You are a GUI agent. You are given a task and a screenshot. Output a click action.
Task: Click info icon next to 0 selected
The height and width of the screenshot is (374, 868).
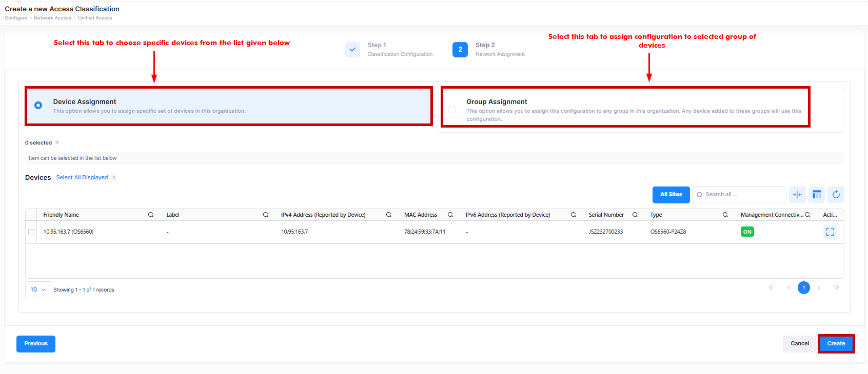57,142
